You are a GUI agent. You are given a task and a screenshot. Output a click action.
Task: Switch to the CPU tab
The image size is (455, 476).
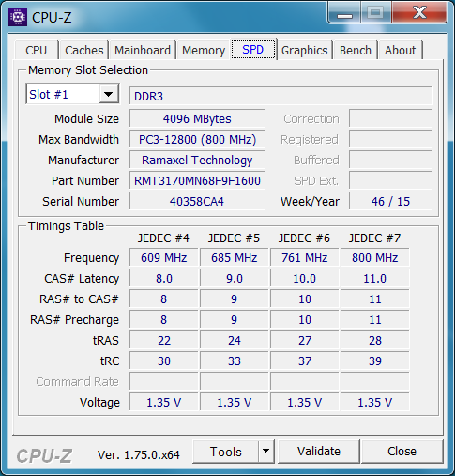pos(37,50)
